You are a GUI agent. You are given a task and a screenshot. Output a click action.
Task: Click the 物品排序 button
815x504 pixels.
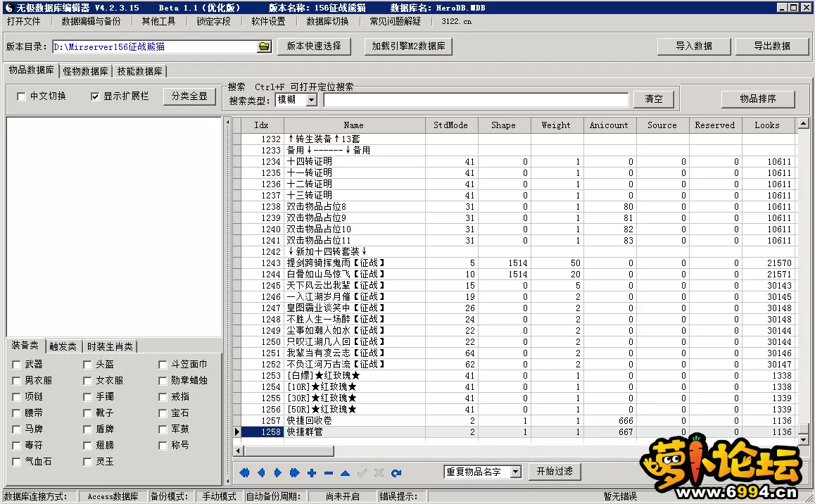pos(758,99)
